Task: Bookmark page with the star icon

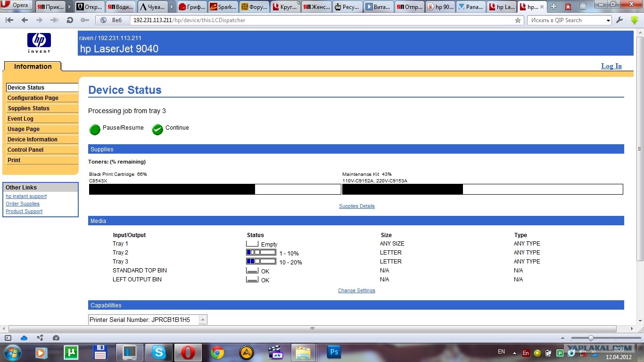Action: pos(518,20)
